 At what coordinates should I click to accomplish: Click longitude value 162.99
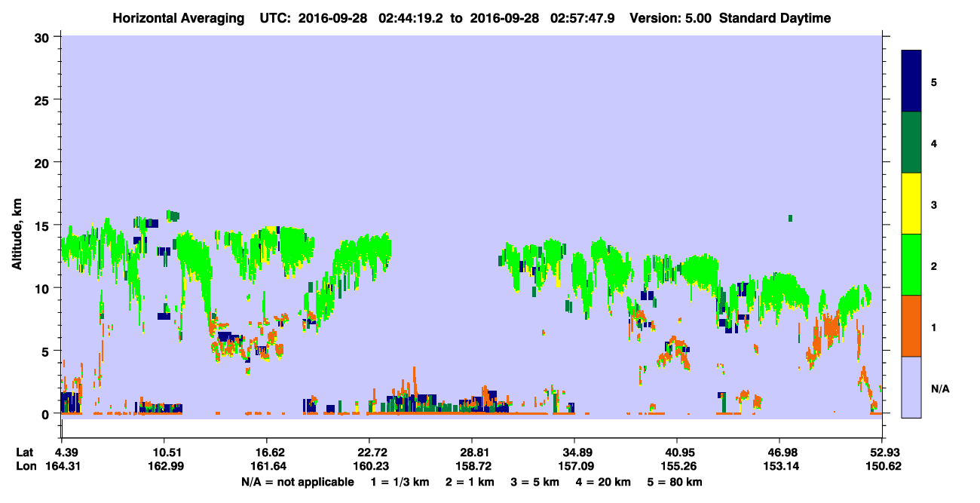click(x=164, y=465)
